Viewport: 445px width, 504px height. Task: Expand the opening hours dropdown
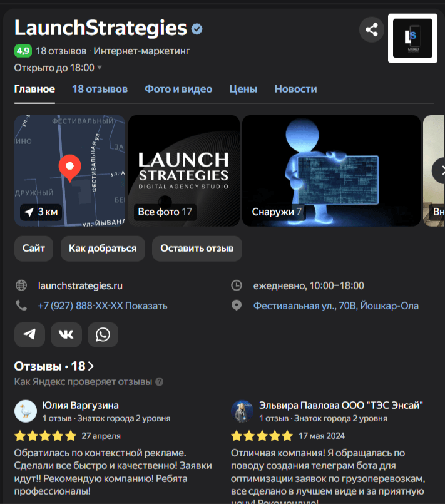(100, 68)
